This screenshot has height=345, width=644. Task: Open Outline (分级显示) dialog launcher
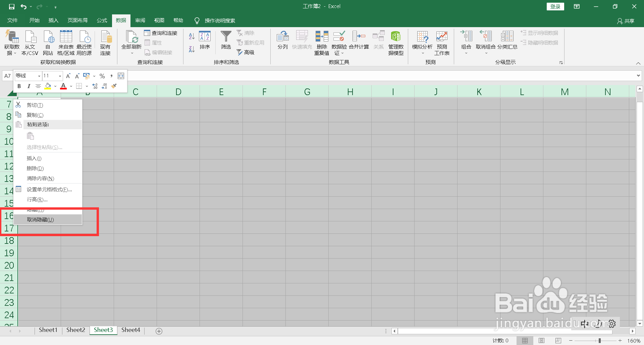[561, 63]
